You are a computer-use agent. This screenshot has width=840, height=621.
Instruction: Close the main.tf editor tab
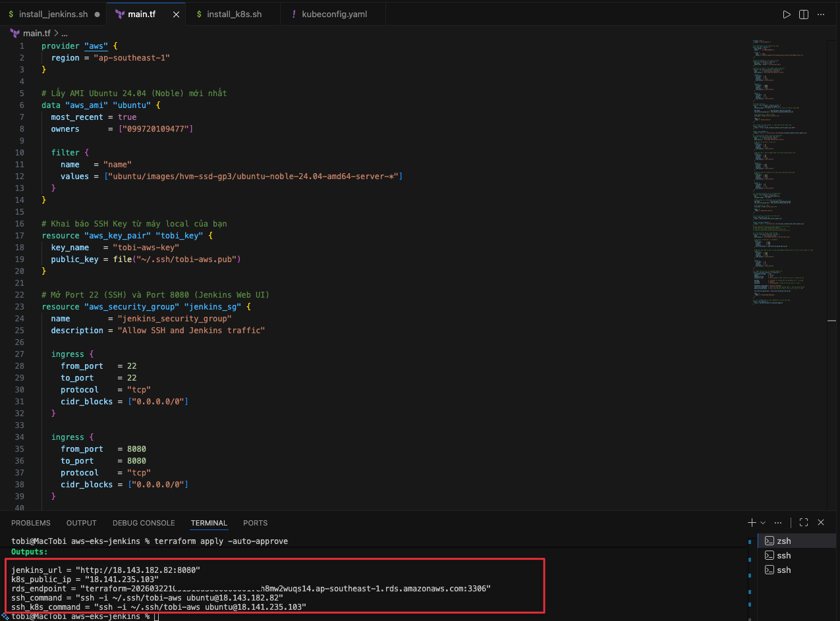[176, 14]
